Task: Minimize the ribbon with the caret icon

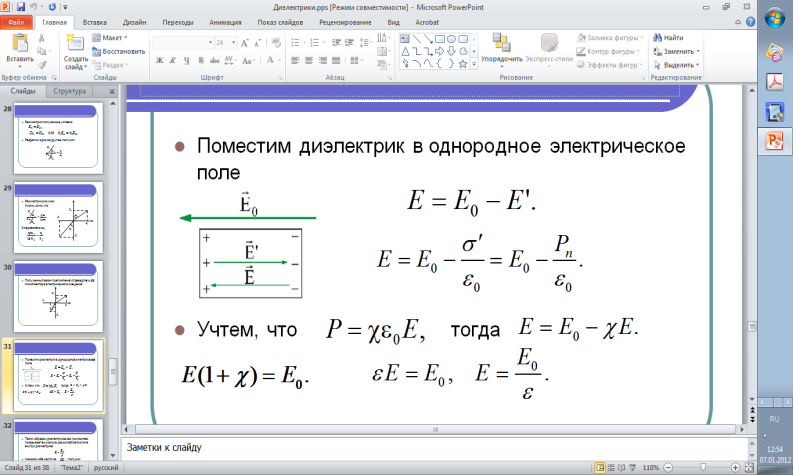Action: click(738, 22)
